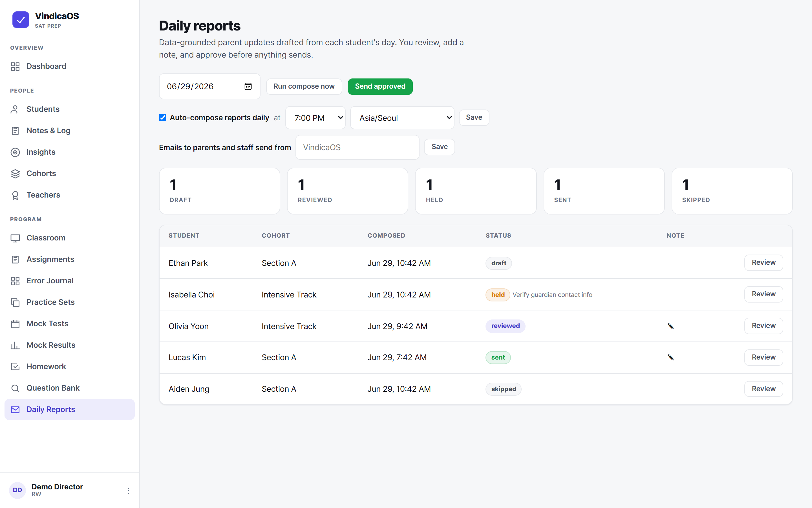Click the Sent count card
The image size is (812, 508).
604,191
